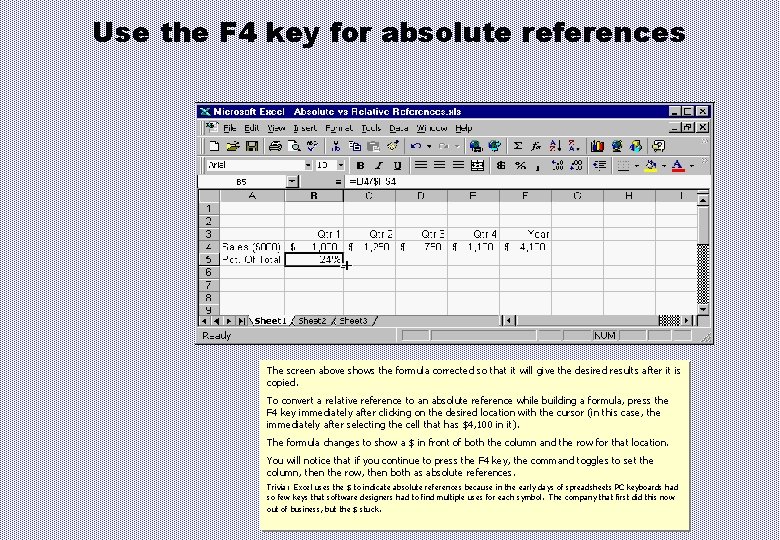Screen dimensions: 780x540
Task: Open the Office Assistant help icon
Action: coord(658,146)
